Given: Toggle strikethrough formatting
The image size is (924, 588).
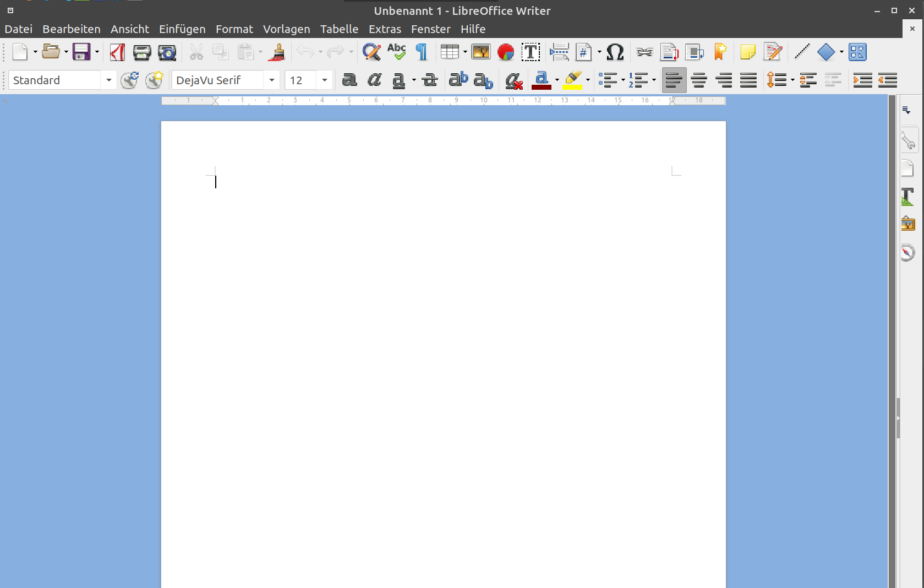Looking at the screenshot, I should tap(429, 80).
